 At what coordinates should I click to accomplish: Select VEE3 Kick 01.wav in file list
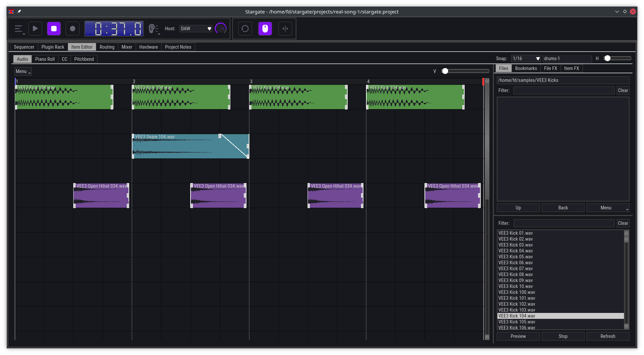561,233
